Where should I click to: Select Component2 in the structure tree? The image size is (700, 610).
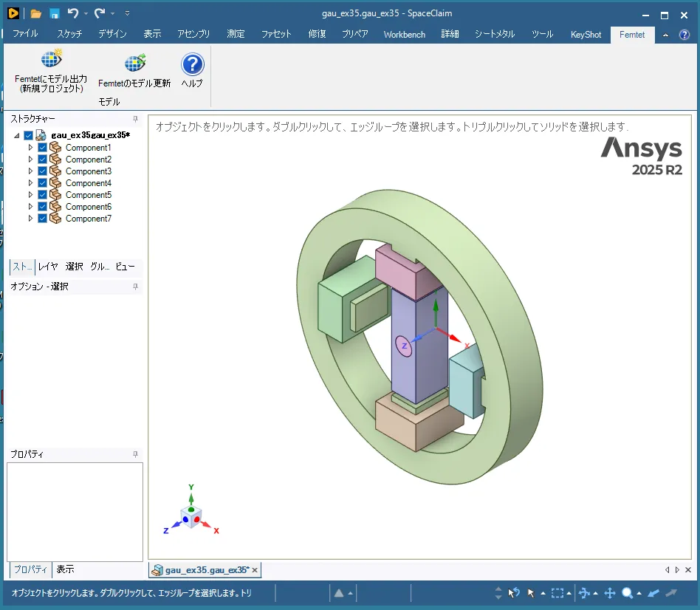(x=89, y=160)
